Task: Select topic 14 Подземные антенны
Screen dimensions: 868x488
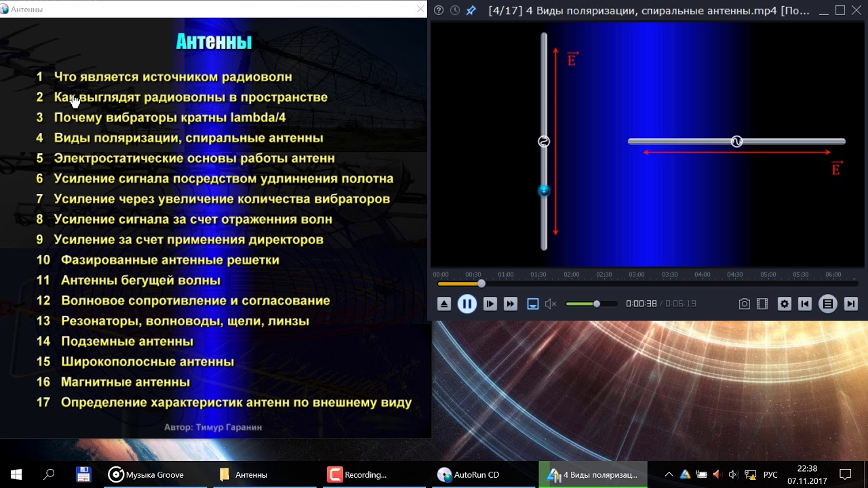Action: click(115, 342)
